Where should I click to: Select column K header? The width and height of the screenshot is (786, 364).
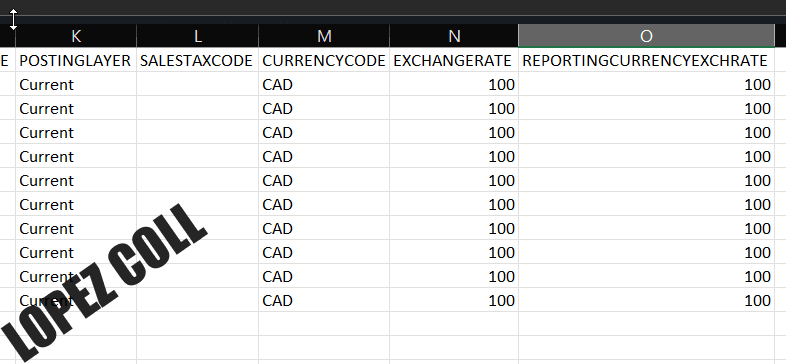76,36
